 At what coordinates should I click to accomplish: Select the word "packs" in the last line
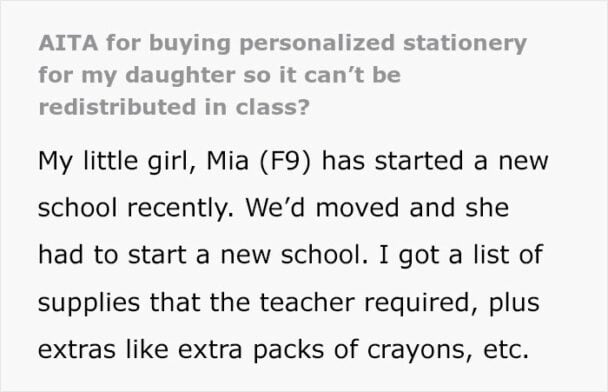(288, 351)
